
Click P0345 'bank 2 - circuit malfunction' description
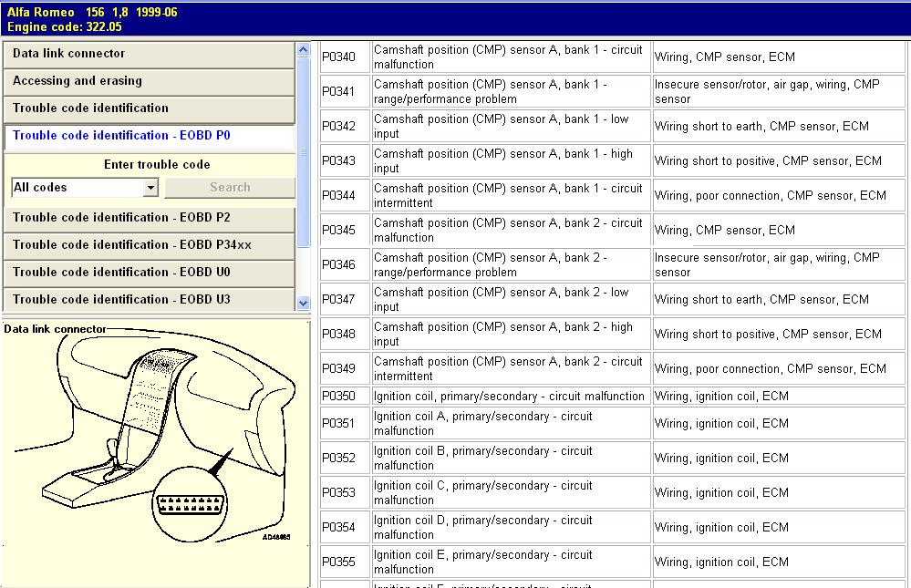pos(512,230)
